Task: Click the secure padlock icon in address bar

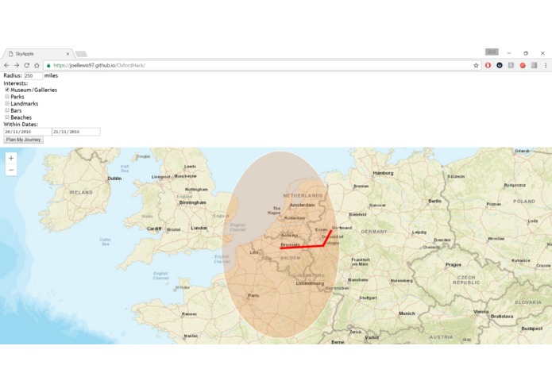Action: coord(48,65)
